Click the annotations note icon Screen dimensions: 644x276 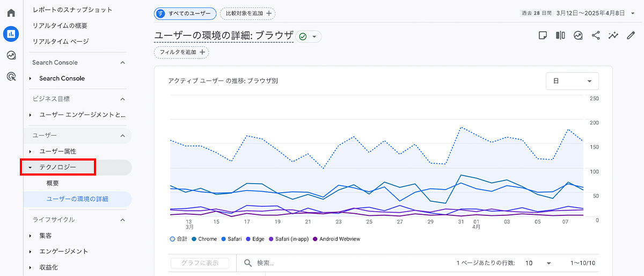[543, 35]
